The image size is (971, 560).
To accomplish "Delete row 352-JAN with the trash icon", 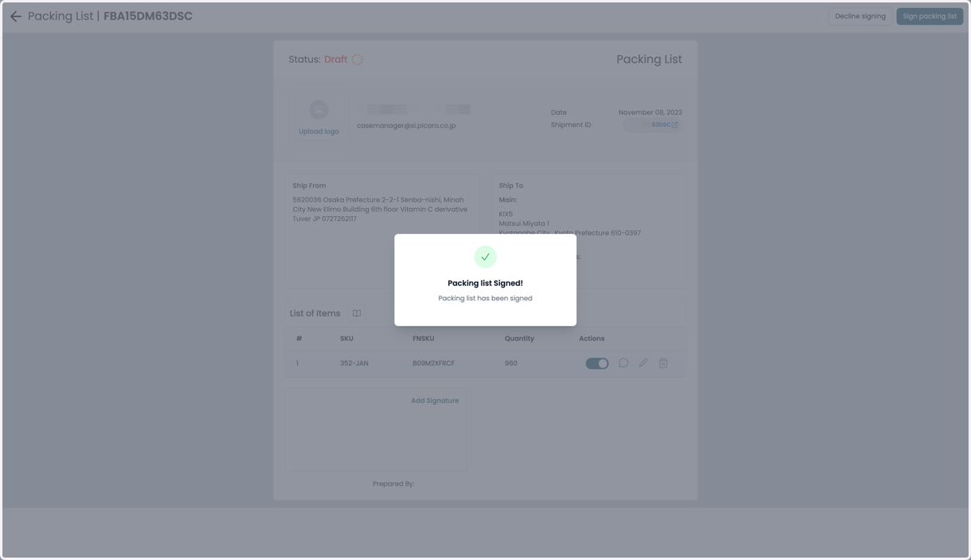I will tap(664, 363).
